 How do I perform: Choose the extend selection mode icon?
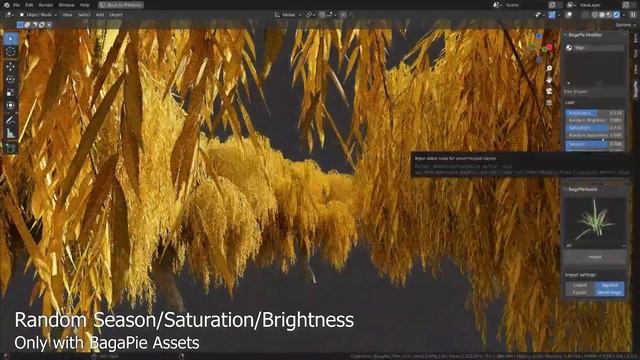27,25
